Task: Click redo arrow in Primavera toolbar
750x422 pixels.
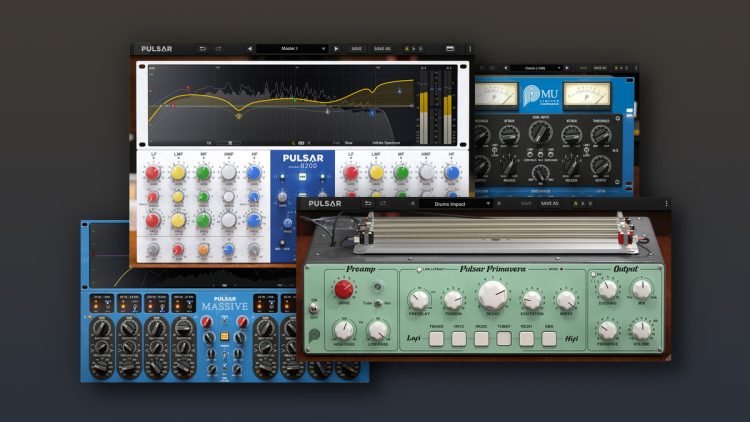Action: (x=383, y=203)
